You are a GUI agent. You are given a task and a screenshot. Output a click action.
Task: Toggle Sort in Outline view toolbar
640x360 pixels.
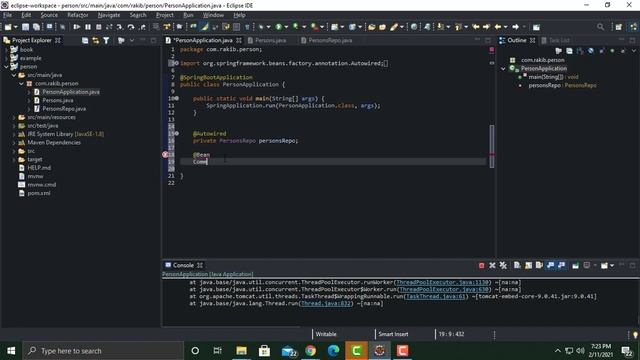coord(580,51)
